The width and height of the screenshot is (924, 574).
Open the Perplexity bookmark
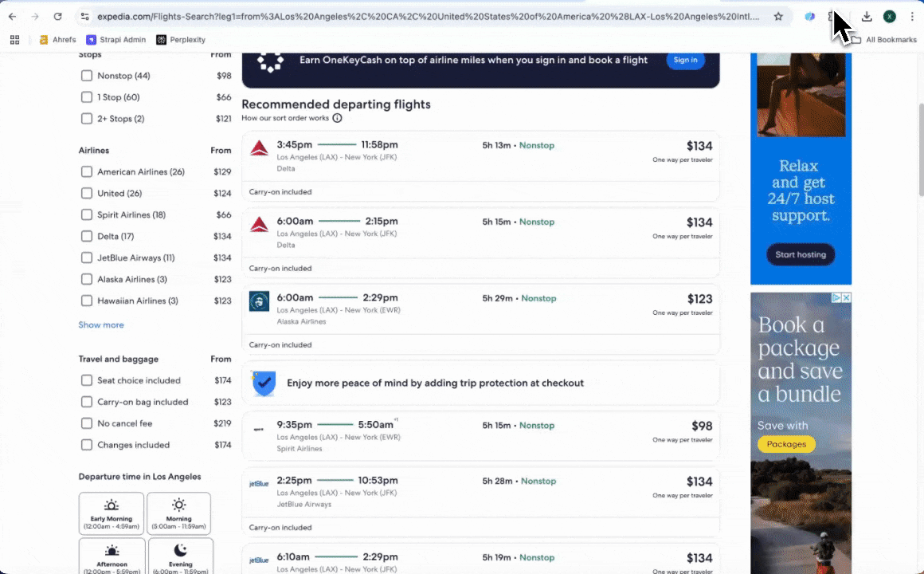(181, 39)
